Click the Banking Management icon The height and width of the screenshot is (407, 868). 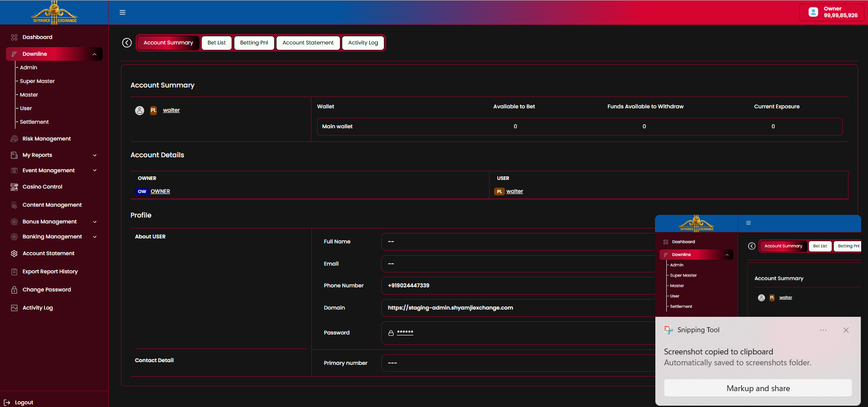pyautogui.click(x=14, y=237)
